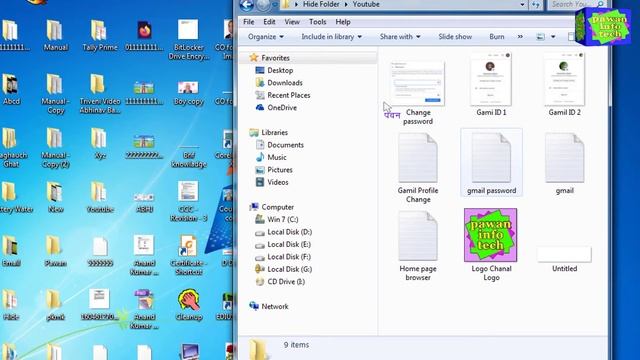Open OneDrive in the navigation pane
Image resolution: width=640 pixels, height=360 pixels.
pos(282,108)
